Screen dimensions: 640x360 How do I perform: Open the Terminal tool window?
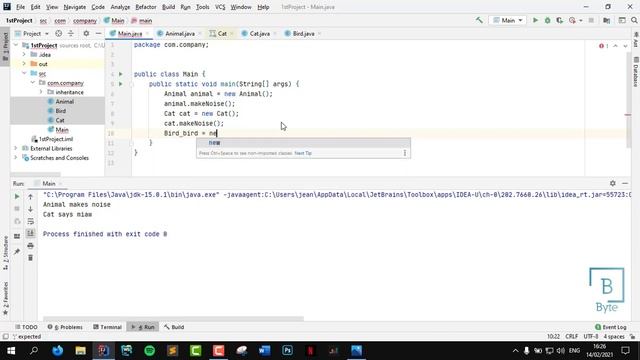[107, 327]
